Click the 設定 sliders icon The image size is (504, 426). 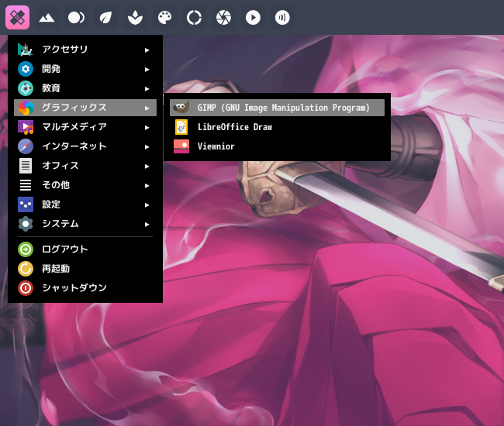(x=26, y=204)
